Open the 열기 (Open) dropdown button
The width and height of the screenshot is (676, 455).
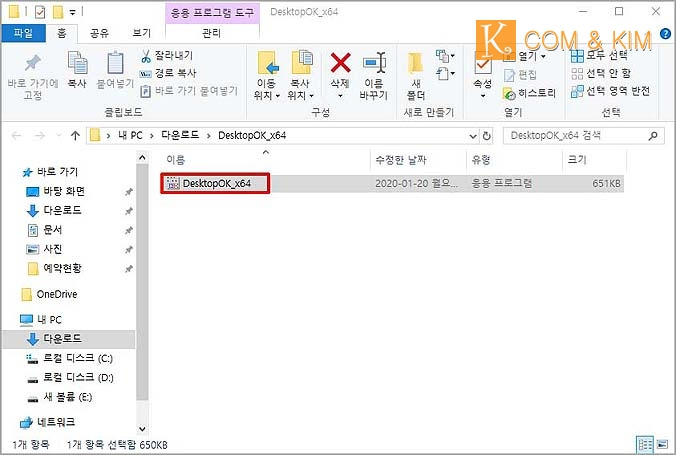click(x=526, y=56)
